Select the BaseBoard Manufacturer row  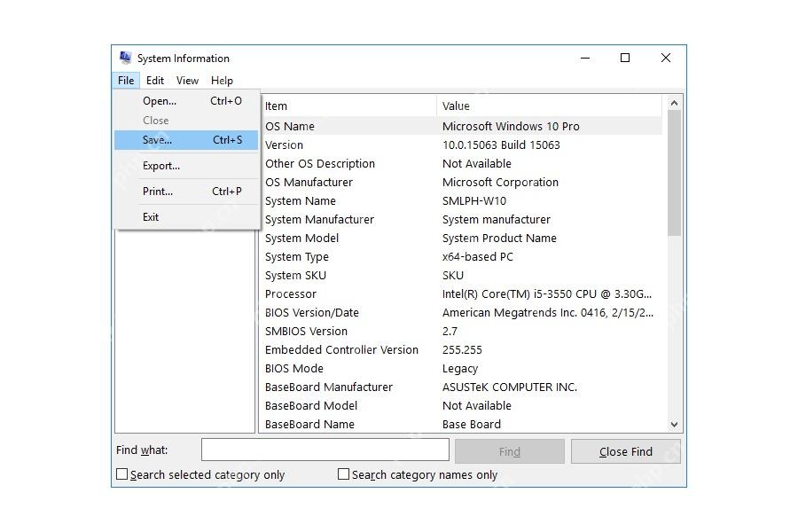[x=461, y=387]
